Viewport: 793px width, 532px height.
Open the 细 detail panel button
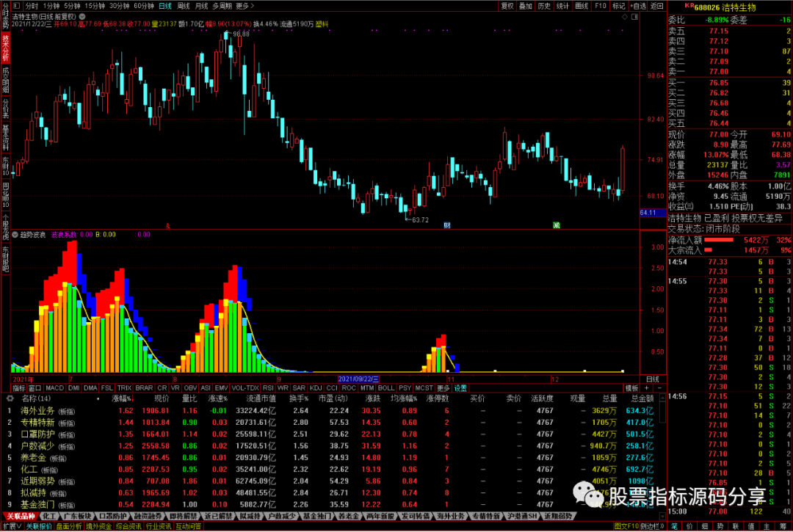704,526
